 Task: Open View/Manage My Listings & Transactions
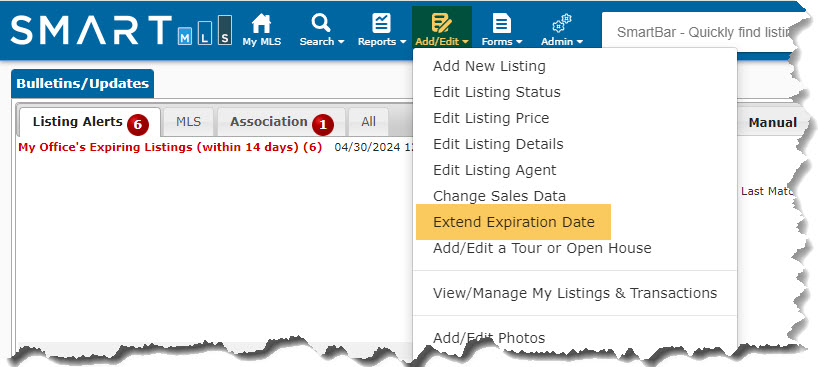point(574,293)
